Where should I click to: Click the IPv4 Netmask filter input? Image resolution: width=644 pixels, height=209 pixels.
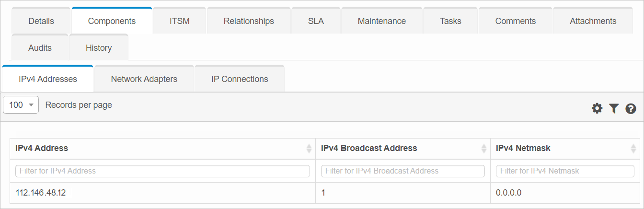(565, 171)
